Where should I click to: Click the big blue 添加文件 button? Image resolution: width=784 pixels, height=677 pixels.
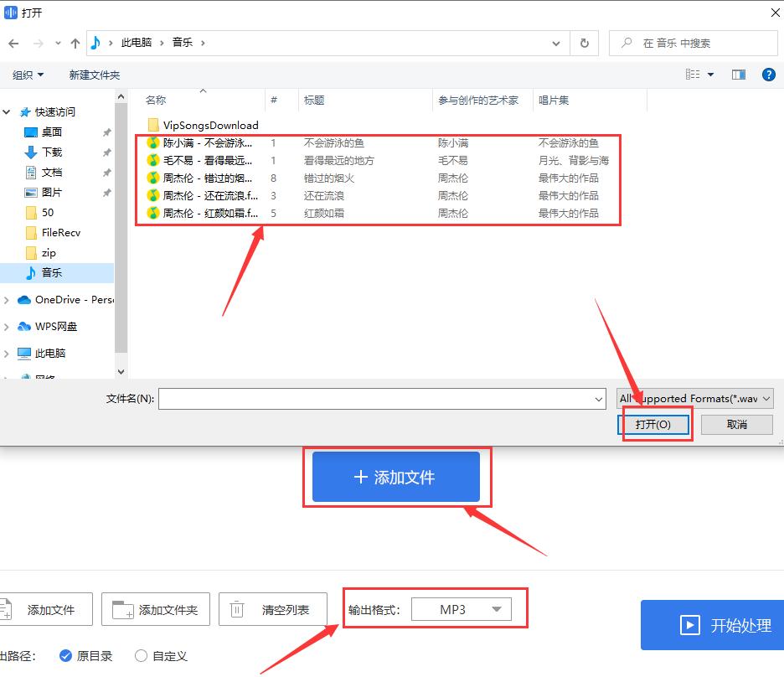coord(397,477)
